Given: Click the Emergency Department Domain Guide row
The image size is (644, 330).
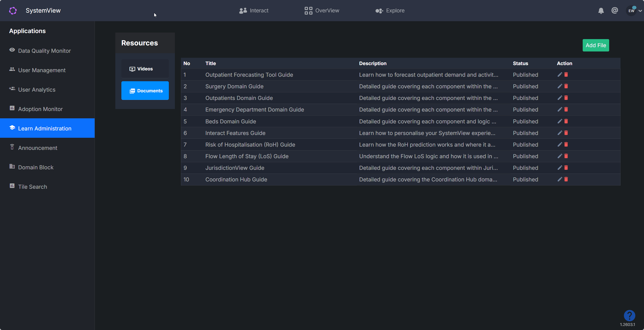Looking at the screenshot, I should (254, 109).
